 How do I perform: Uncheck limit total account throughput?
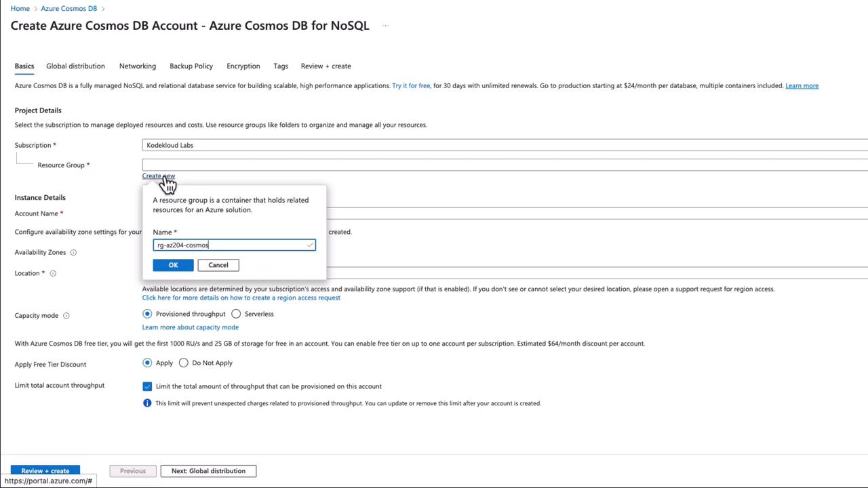point(147,386)
